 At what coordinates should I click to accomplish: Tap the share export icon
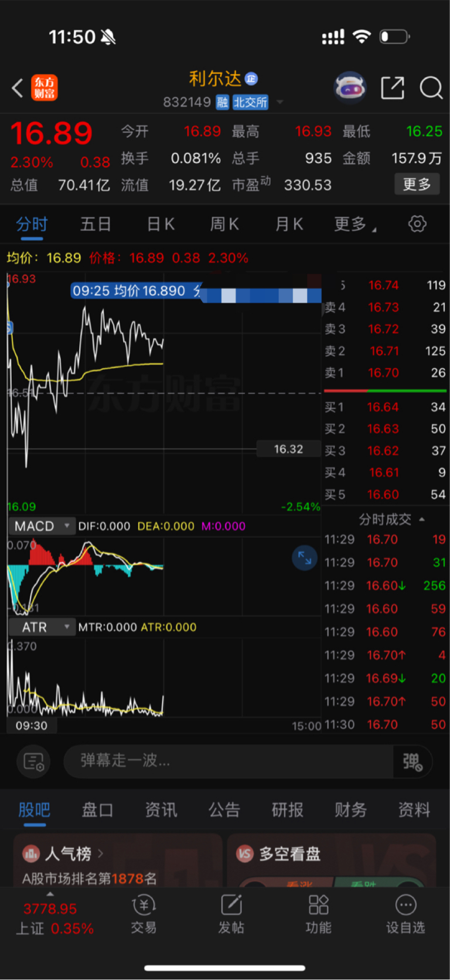point(393,88)
